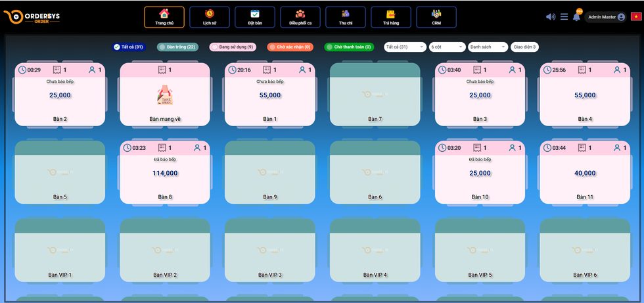The height and width of the screenshot is (303, 644).
Task: Click the person icon on Bàn 2
Action: (92, 70)
